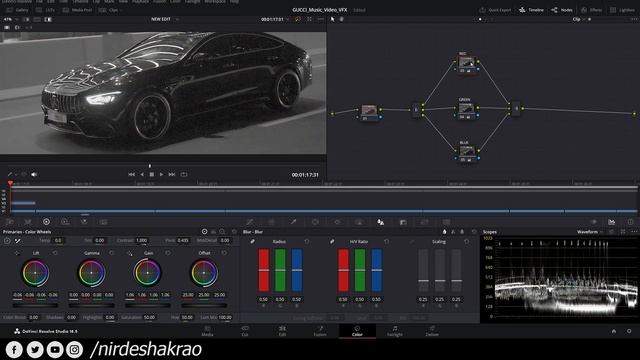Open the Scopes palette icon in toolbar
This screenshot has width=640, height=360.
611,222
